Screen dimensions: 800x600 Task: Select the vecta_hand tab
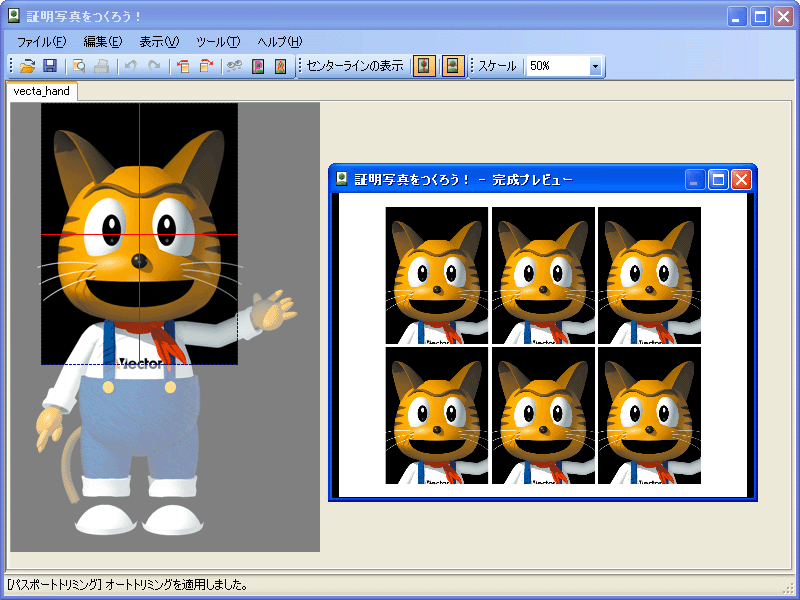41,91
